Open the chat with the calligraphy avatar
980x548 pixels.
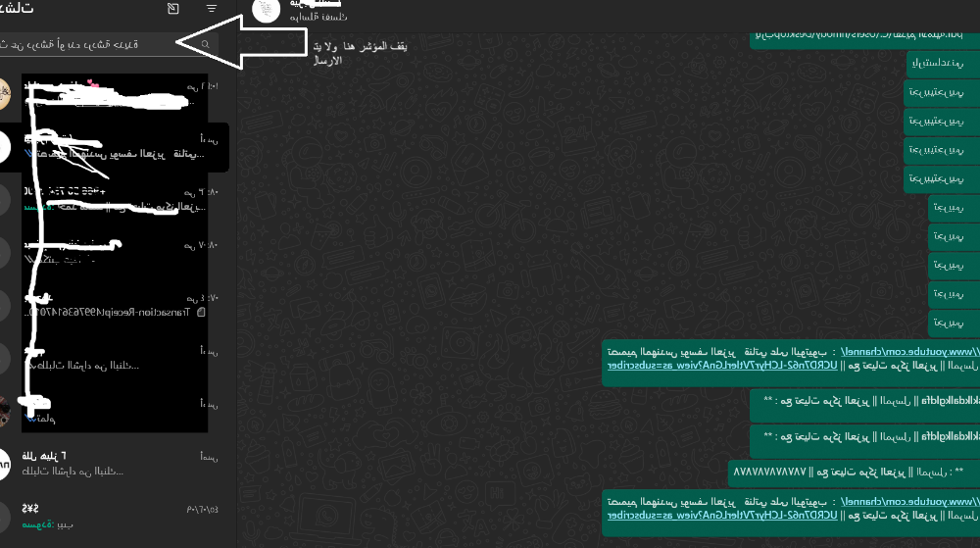click(115, 94)
